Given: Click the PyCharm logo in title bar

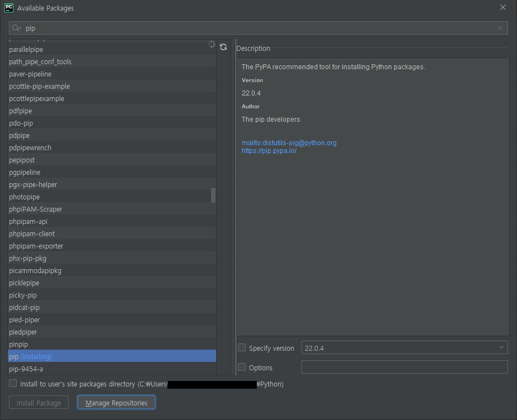Looking at the screenshot, I should point(9,8).
